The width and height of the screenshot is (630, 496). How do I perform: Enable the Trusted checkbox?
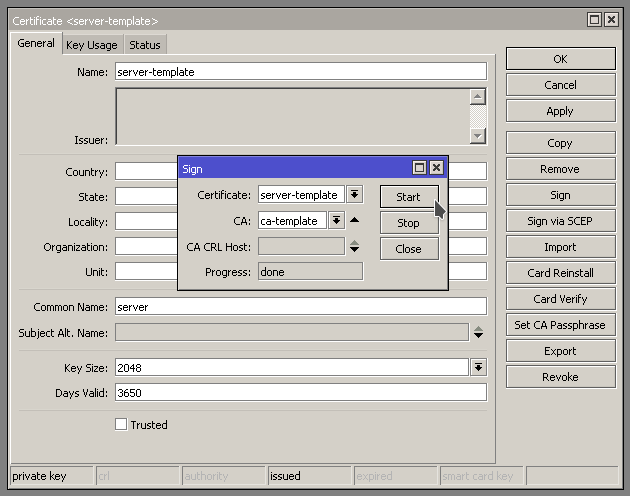[x=121, y=425]
